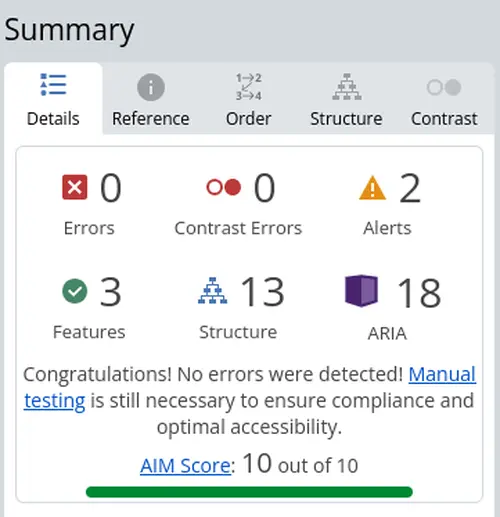Screen dimensions: 500x517
Task: Click the blue Structure hierarchy icon in summary
Action: [x=213, y=291]
